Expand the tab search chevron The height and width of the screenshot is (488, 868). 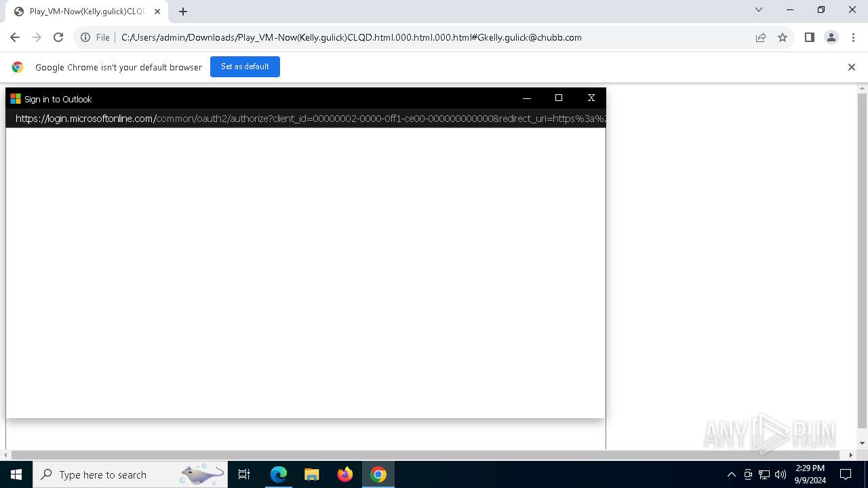(x=759, y=9)
